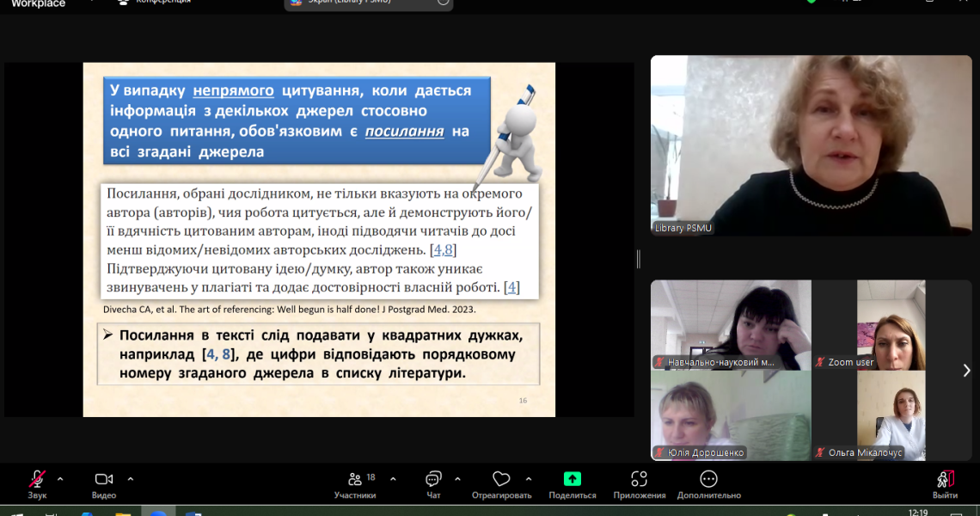
Task: Click underlined word непрямого in slide heading
Action: (x=233, y=90)
